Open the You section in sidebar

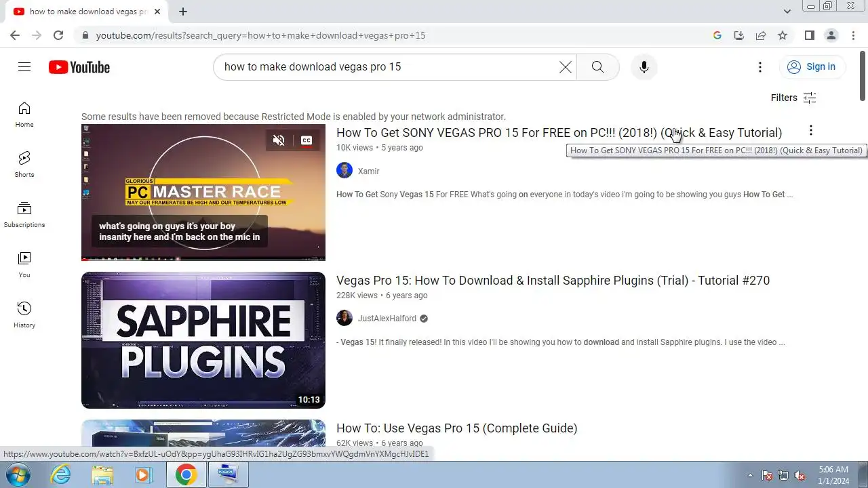(24, 265)
